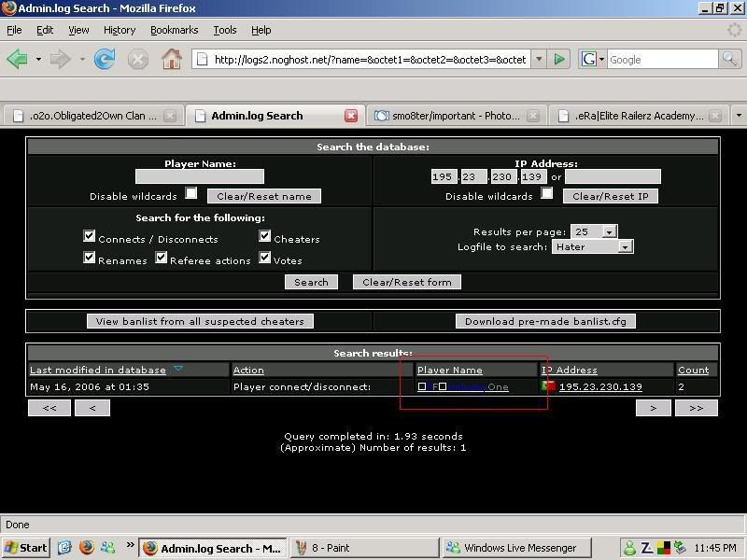The width and height of the screenshot is (747, 560).
Task: Click Download pre-made banlist.cfg button
Action: point(545,321)
